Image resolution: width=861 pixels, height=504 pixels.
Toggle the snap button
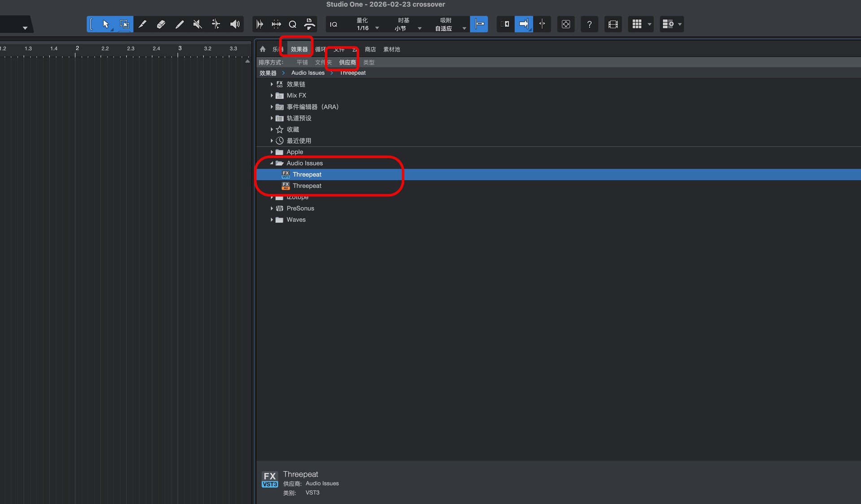(479, 24)
